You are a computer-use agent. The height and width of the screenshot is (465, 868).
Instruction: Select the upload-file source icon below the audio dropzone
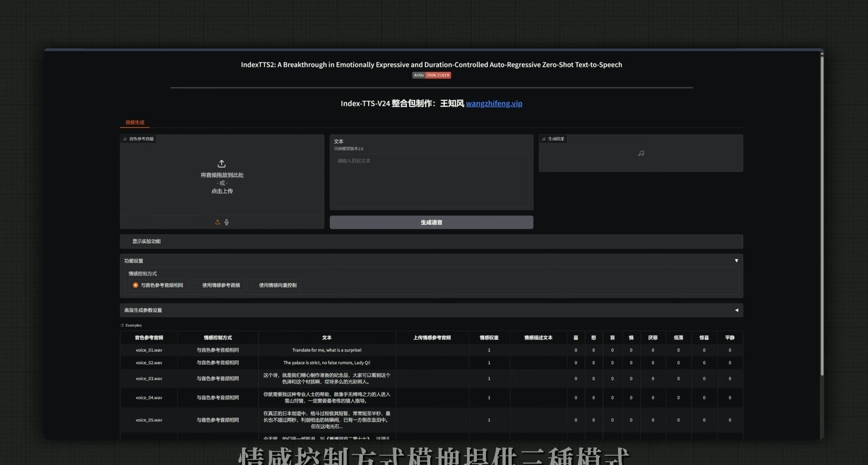click(x=218, y=222)
